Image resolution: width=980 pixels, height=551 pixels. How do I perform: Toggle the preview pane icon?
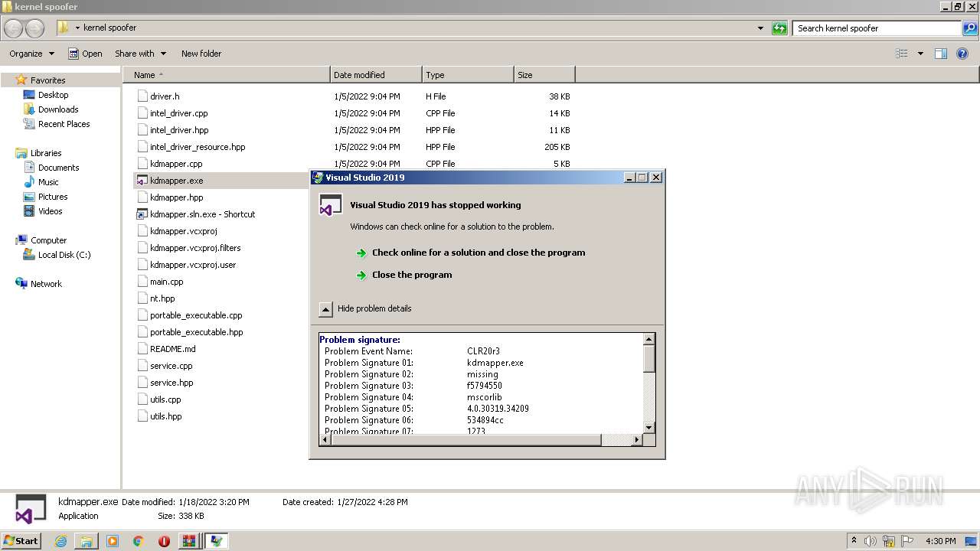[x=941, y=54]
